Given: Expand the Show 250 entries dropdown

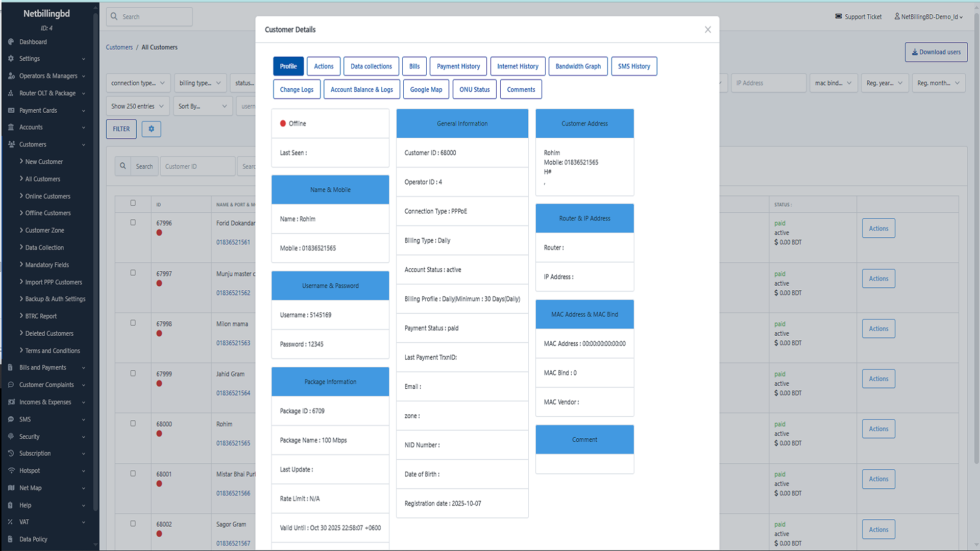Looking at the screenshot, I should [x=138, y=106].
